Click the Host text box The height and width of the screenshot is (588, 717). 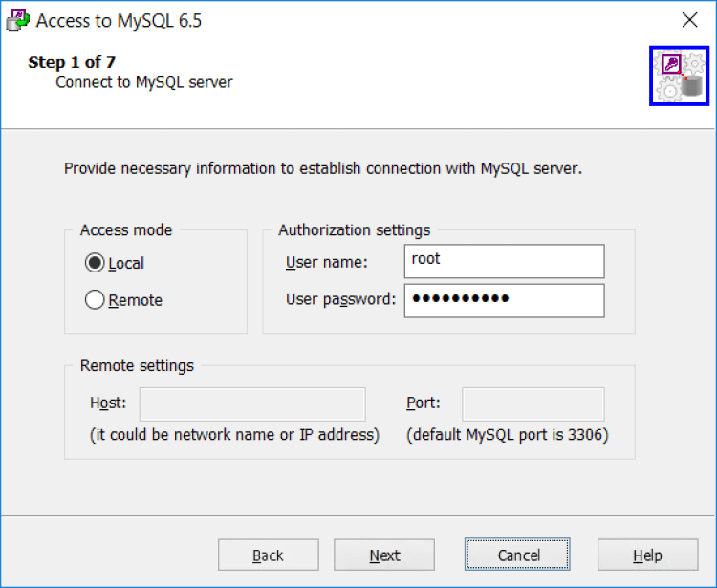point(252,403)
